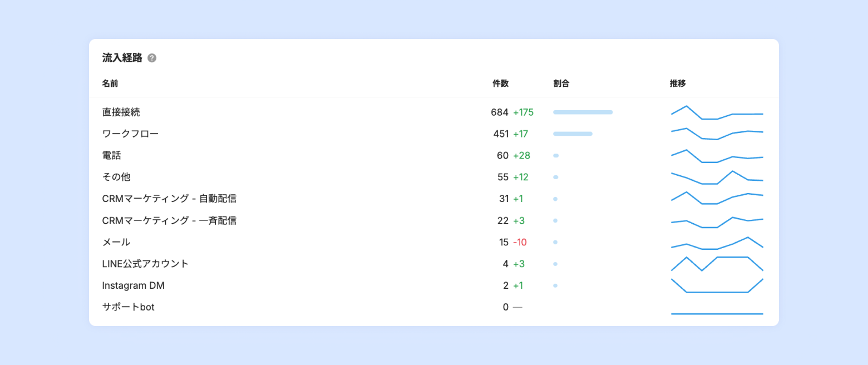Select LINE公式アカウント row
The height and width of the screenshot is (365, 868).
coord(145,264)
